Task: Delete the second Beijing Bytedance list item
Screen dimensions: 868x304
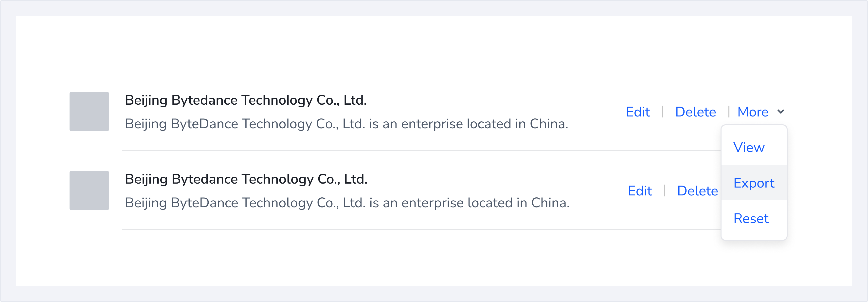Action: pos(697,191)
